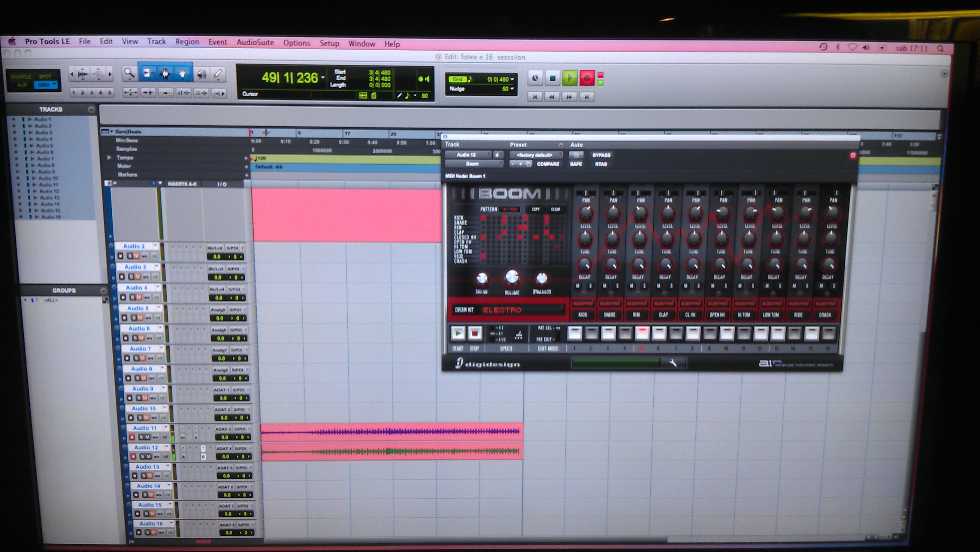Viewport: 980px width, 552px height.
Task: Toggle Mute on Boom Kick channel
Action: pos(578,286)
